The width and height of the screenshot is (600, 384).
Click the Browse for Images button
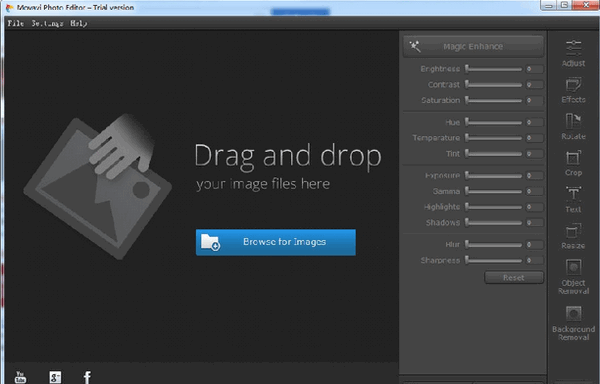[276, 242]
